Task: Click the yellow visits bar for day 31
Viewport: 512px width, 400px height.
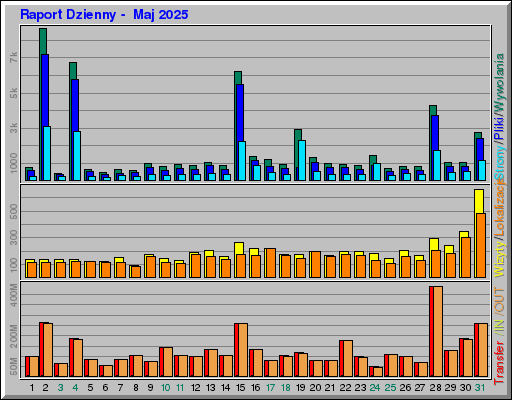Action: coord(479,201)
